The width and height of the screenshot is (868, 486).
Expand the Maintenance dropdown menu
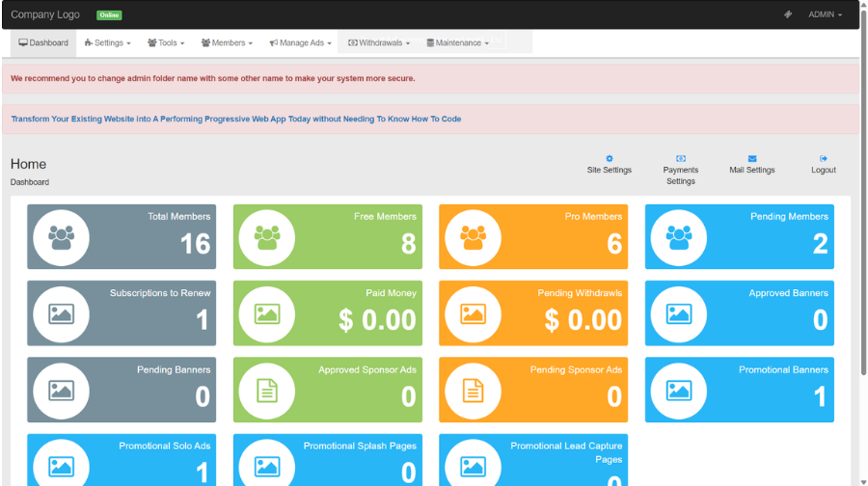click(x=457, y=42)
